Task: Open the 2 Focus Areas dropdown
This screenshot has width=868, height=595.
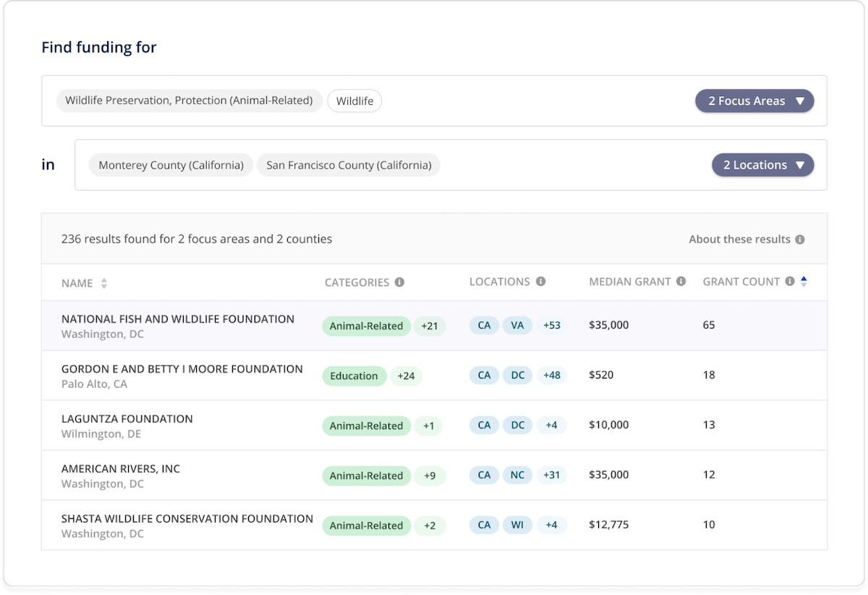Action: [x=754, y=101]
